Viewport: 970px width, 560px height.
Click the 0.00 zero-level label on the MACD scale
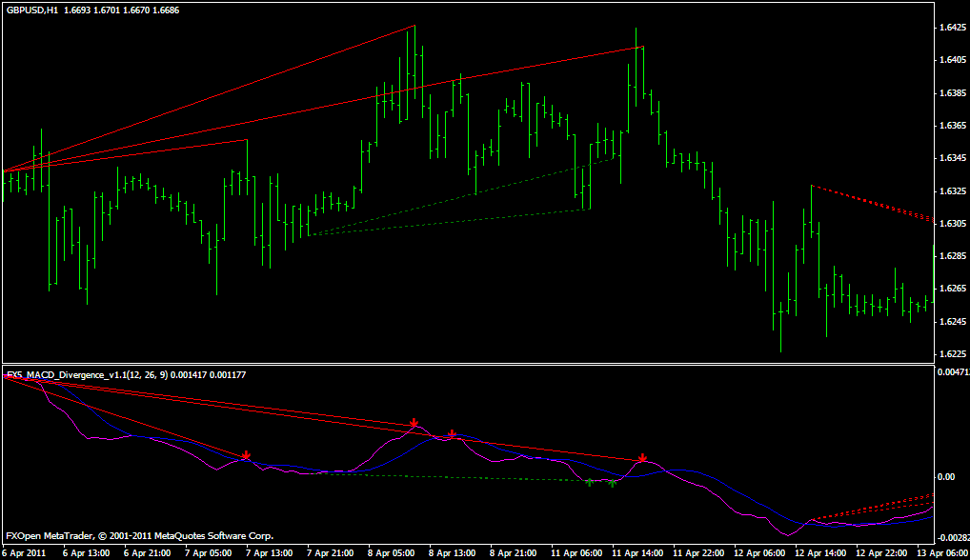(946, 476)
